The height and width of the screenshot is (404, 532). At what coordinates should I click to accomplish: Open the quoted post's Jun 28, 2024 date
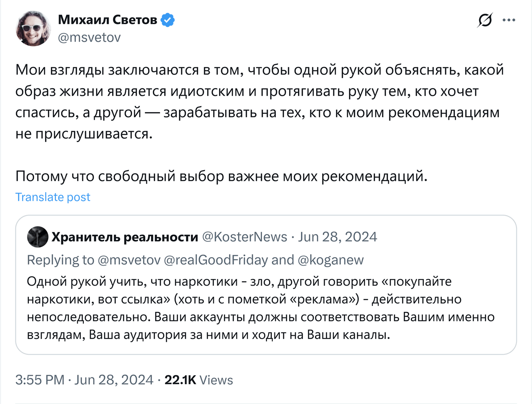point(338,237)
